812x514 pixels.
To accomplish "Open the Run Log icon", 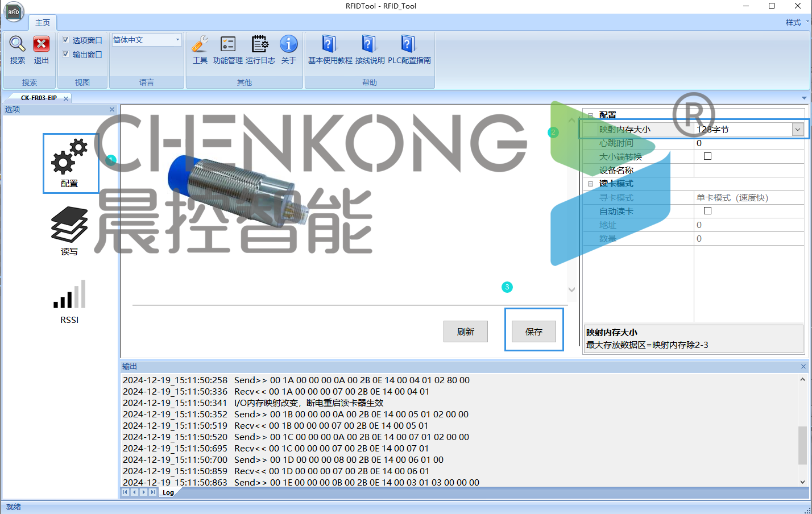I will (260, 44).
